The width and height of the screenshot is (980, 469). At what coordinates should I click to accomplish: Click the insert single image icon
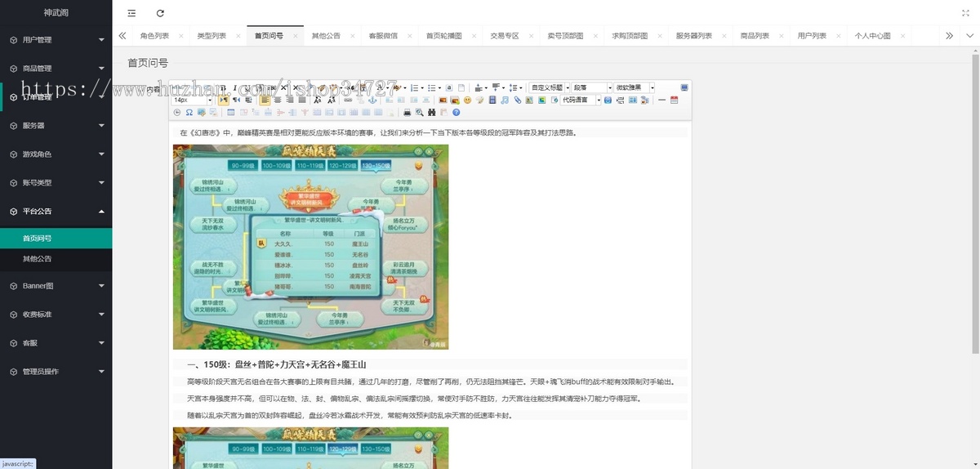[443, 100]
